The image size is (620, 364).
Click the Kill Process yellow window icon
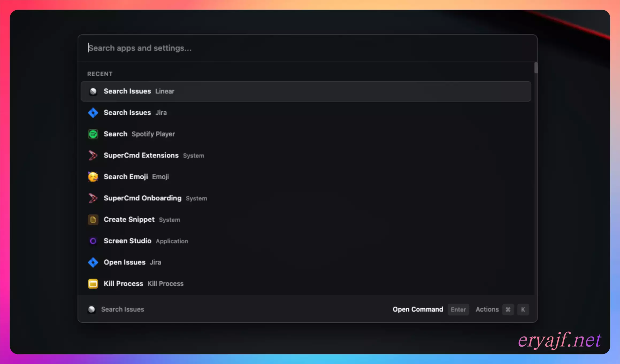[93, 284]
